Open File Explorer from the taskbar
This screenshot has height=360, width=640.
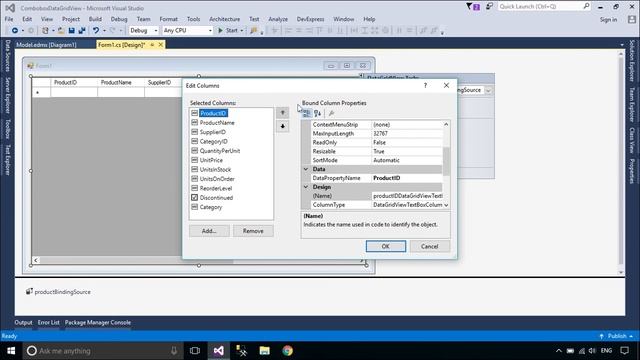pyautogui.click(x=264, y=351)
